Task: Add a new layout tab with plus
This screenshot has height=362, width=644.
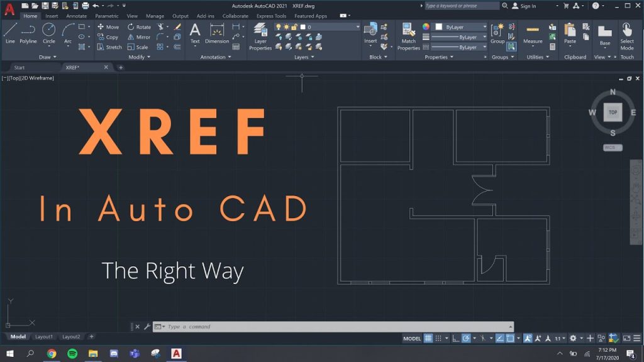Action: (92, 337)
